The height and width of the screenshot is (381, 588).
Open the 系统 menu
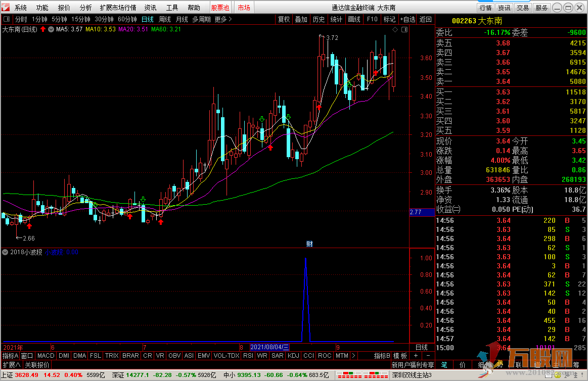[x=21, y=8]
